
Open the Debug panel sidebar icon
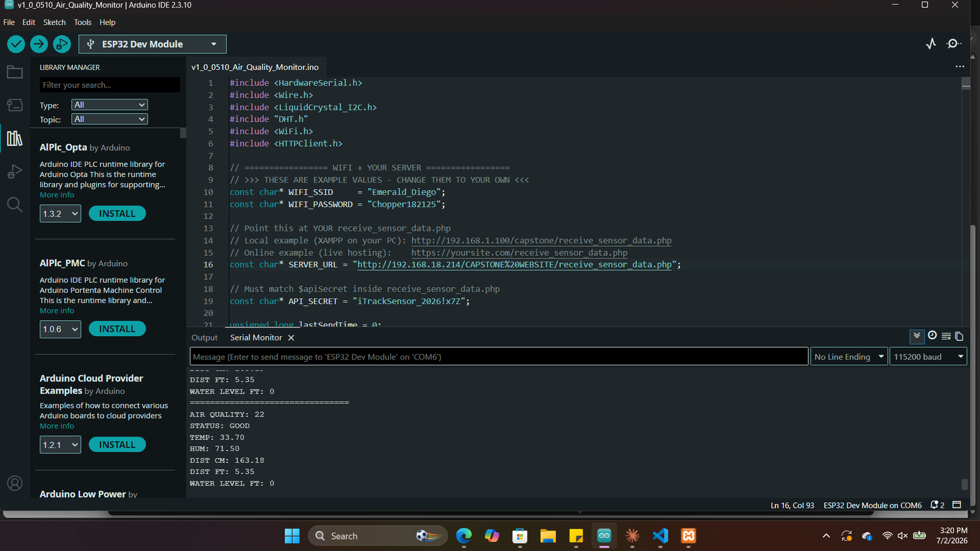click(x=15, y=171)
